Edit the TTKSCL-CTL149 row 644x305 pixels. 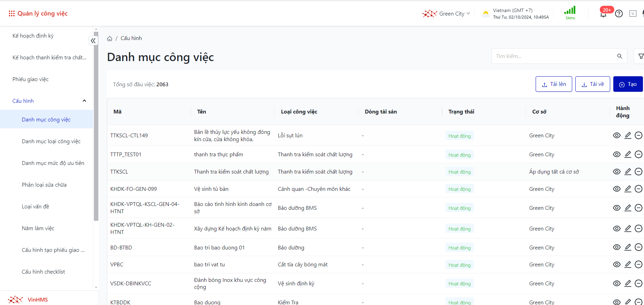628,135
